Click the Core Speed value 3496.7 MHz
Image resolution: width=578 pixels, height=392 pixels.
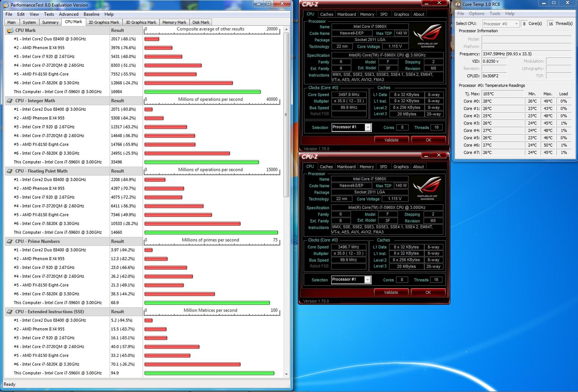click(349, 247)
